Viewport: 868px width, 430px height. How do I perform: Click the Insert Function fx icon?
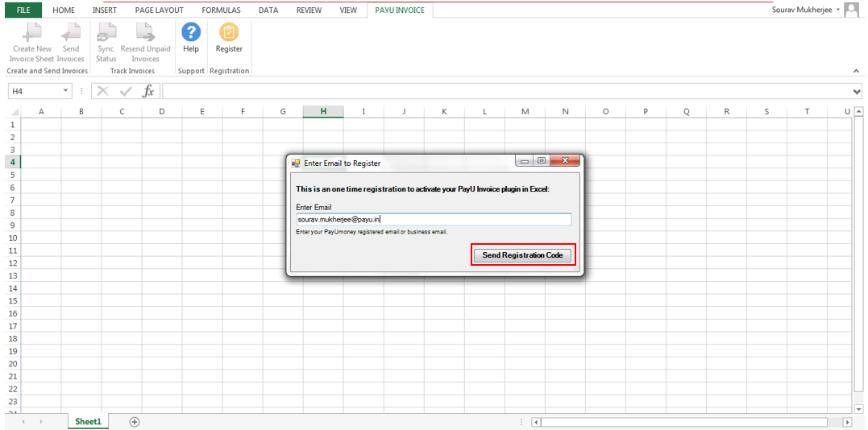148,91
